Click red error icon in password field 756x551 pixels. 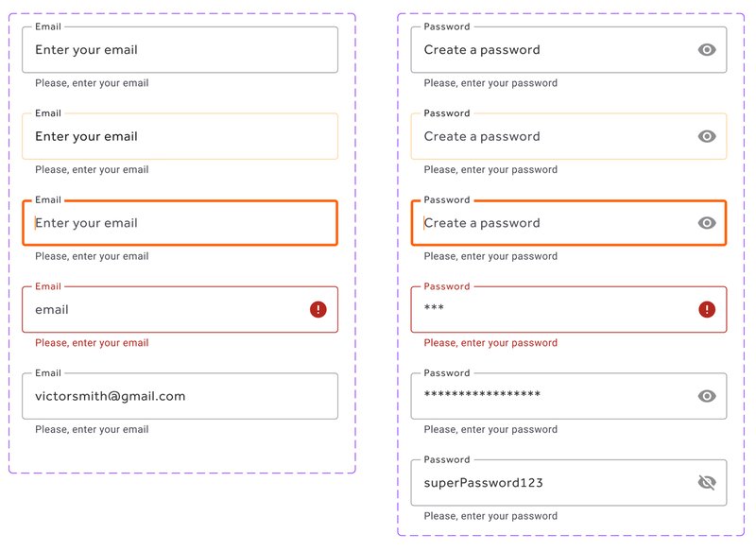[x=706, y=309]
